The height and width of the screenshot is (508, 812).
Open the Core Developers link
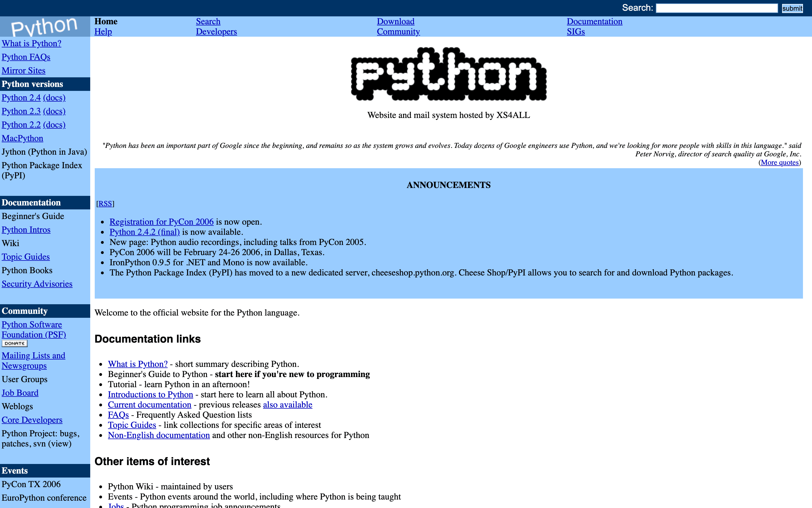click(32, 420)
